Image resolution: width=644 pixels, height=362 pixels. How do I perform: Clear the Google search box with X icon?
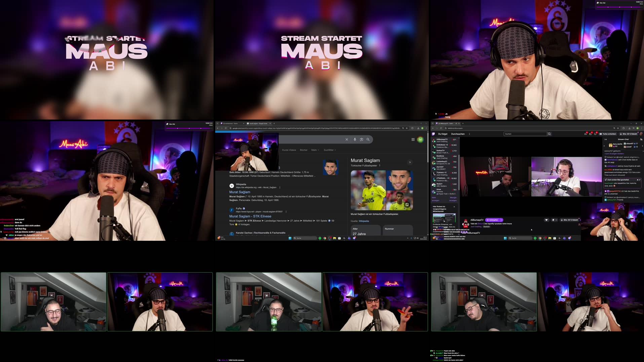pyautogui.click(x=347, y=139)
